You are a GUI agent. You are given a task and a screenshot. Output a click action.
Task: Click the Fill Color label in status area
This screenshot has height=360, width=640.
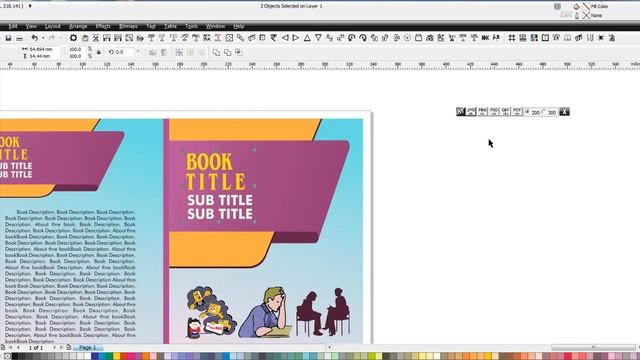[599, 7]
